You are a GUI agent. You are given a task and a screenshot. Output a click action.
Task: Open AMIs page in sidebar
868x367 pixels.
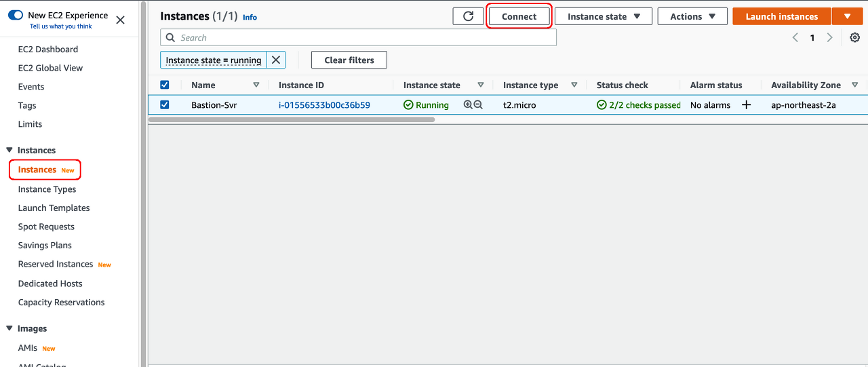(x=28, y=348)
